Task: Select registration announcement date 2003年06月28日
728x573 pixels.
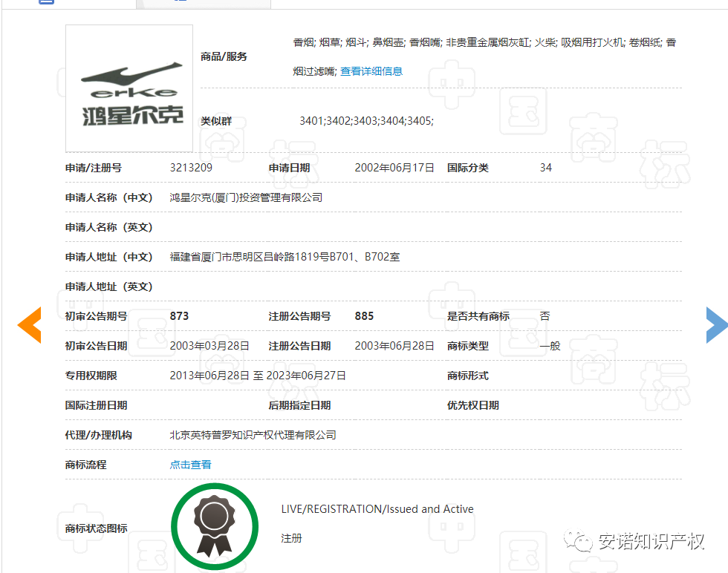Action: click(x=394, y=346)
